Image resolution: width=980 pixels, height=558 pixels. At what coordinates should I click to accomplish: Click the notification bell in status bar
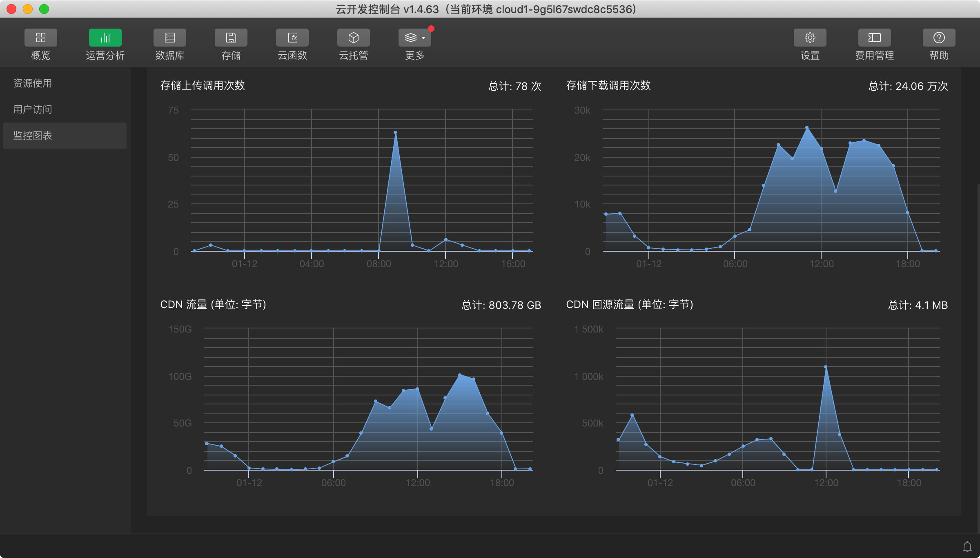pos(967,547)
